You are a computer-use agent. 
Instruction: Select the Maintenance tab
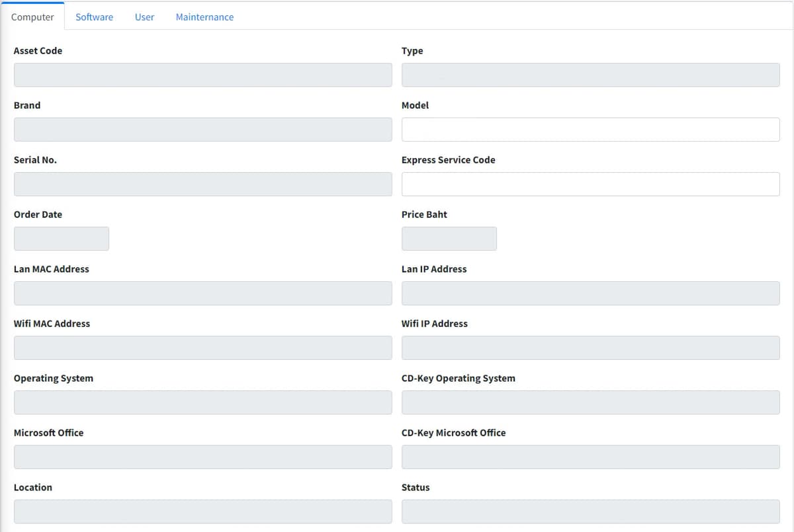pos(204,17)
